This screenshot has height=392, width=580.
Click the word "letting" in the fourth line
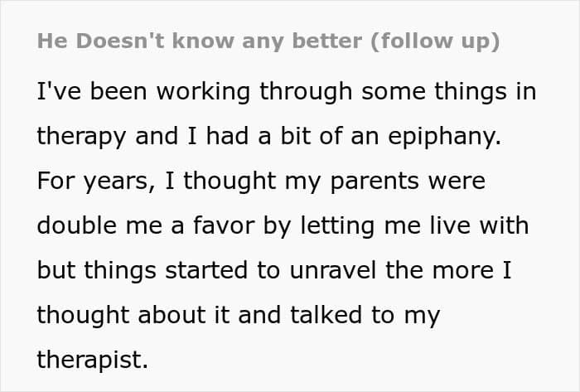pos(342,226)
